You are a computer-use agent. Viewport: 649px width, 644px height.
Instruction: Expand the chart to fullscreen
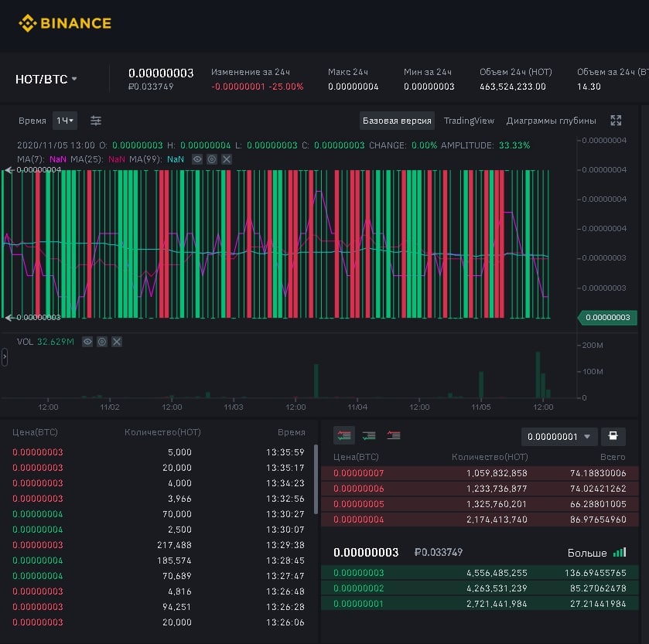[616, 121]
